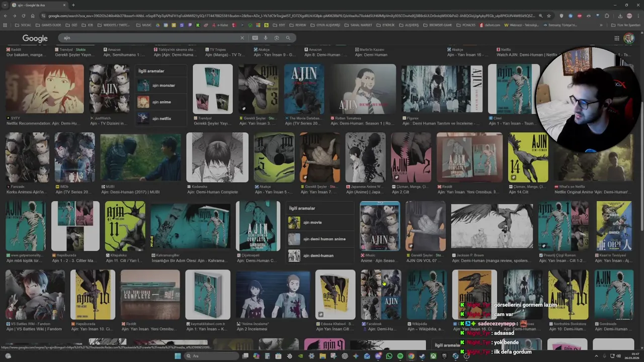Open Task View in the taskbar
The image size is (644, 362).
[x=246, y=356]
